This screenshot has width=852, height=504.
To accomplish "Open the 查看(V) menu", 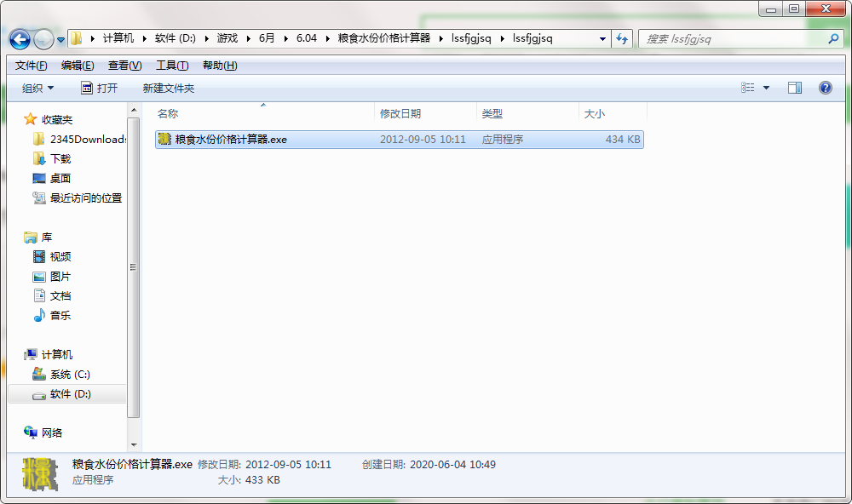I will pos(125,66).
